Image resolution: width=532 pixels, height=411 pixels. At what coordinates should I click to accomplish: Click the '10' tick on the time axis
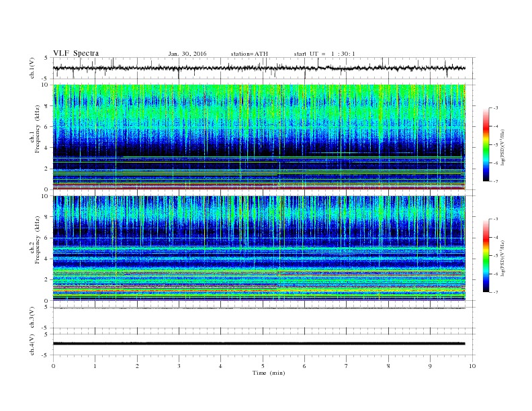[472, 366]
